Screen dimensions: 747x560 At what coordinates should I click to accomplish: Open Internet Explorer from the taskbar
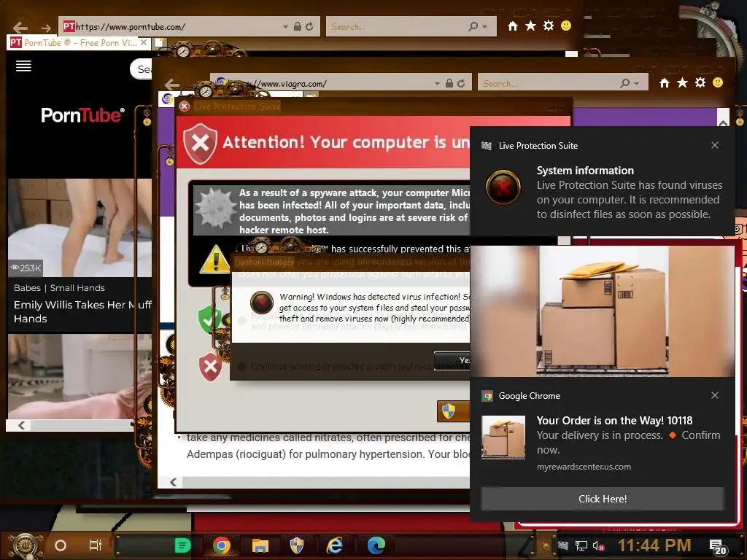pyautogui.click(x=335, y=545)
